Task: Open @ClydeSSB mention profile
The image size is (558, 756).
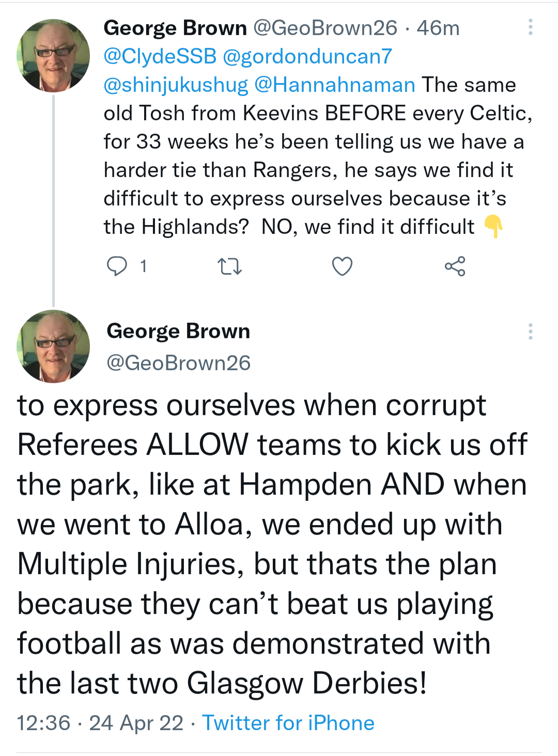Action: point(160,56)
